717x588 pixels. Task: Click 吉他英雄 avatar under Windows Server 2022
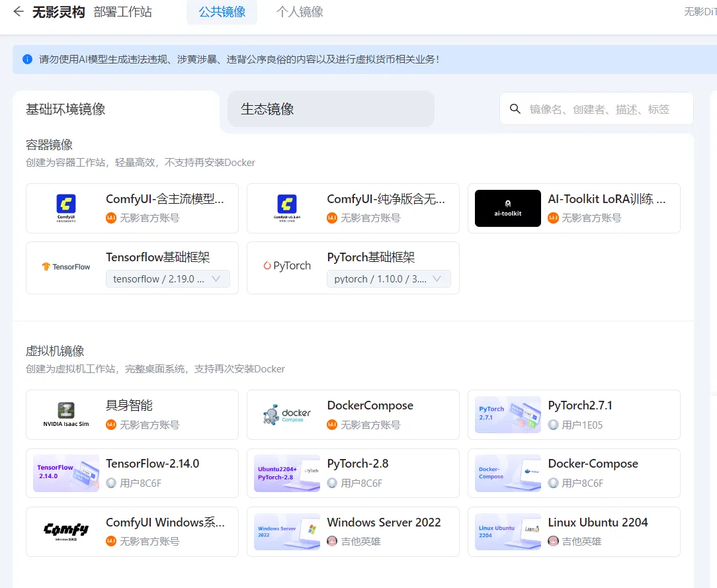tap(332, 541)
